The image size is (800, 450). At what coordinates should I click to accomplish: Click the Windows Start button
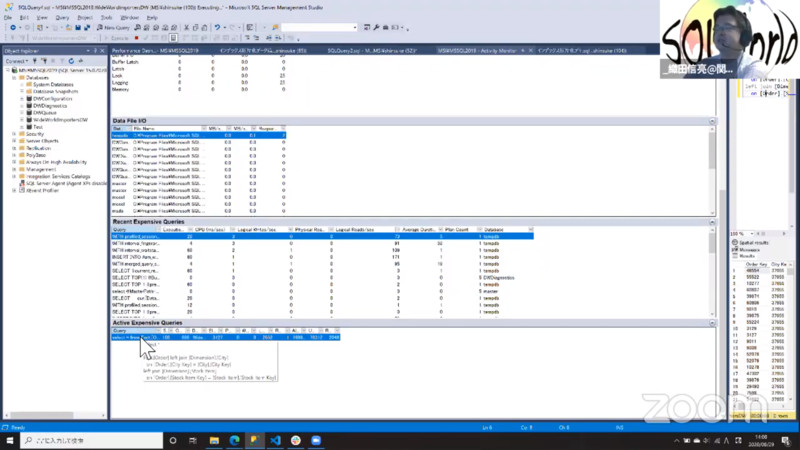coord(10,440)
